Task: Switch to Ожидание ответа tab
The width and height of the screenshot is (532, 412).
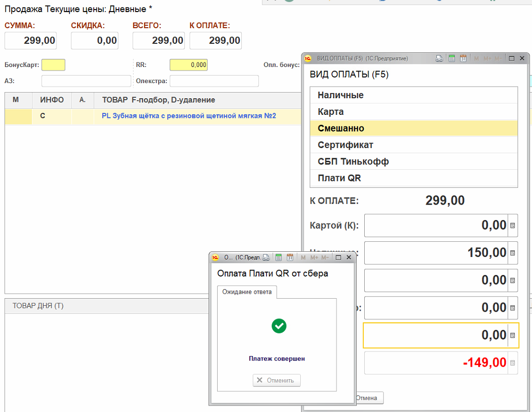Action: [x=247, y=292]
